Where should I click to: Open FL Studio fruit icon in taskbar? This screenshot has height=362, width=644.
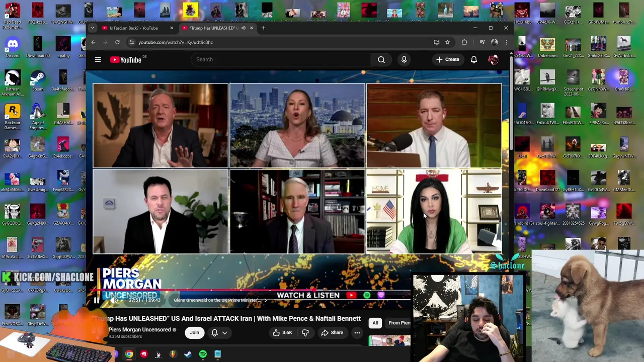[x=173, y=354]
